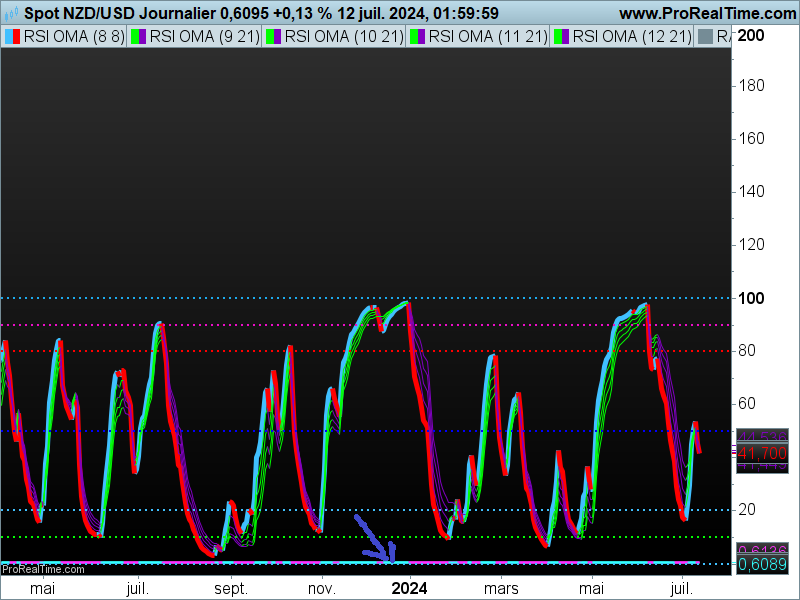
Task: Click the RSI OMA (9 21) green-purple swatch
Action: click(138, 36)
